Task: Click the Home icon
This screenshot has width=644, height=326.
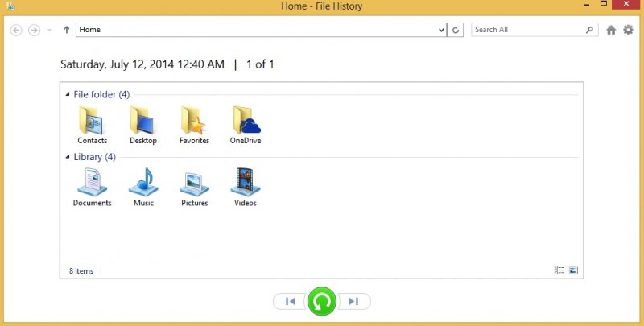Action: pos(611,30)
